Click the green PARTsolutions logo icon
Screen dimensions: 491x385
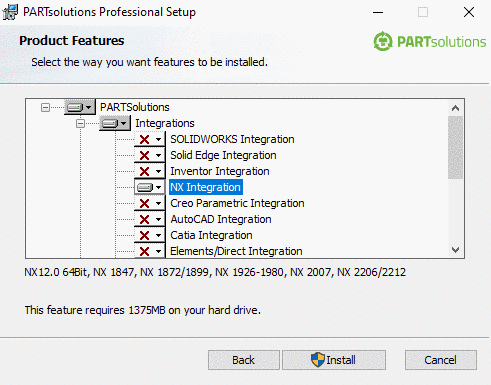383,42
